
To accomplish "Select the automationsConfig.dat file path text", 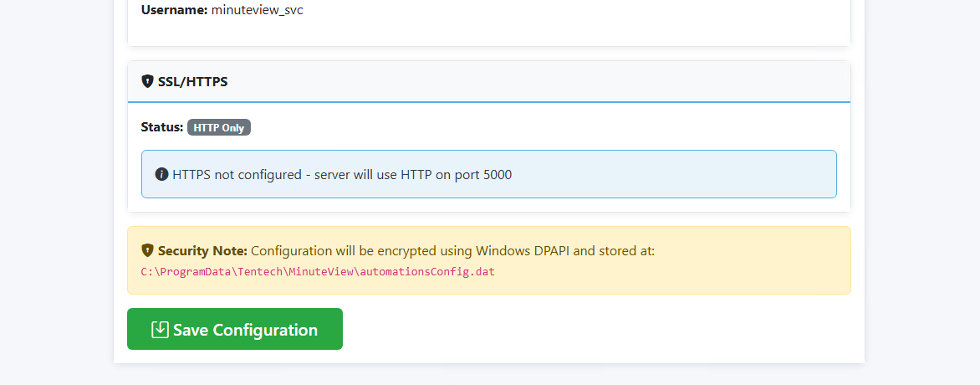I will (318, 272).
